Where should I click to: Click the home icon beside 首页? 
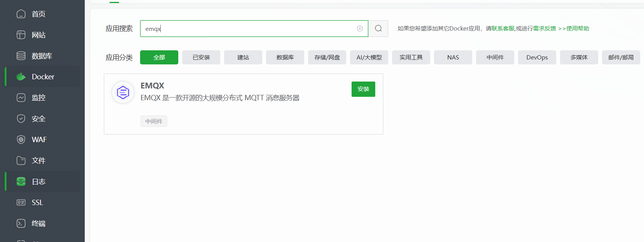(x=21, y=14)
